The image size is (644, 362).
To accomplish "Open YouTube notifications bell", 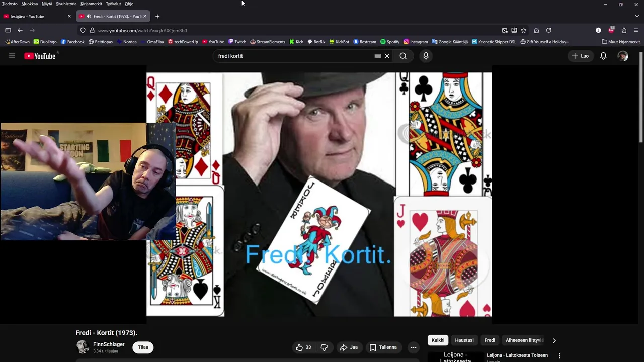I will pos(603,56).
